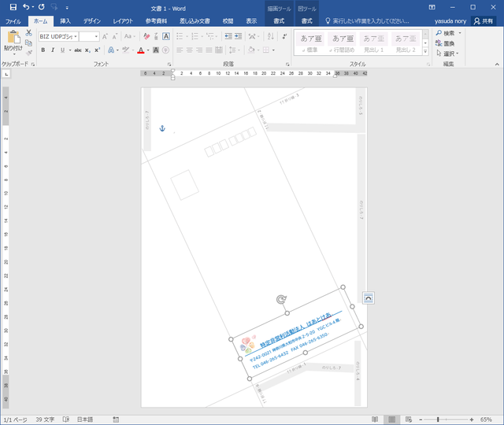
Task: Open the layout options icon beside image
Action: 368,297
